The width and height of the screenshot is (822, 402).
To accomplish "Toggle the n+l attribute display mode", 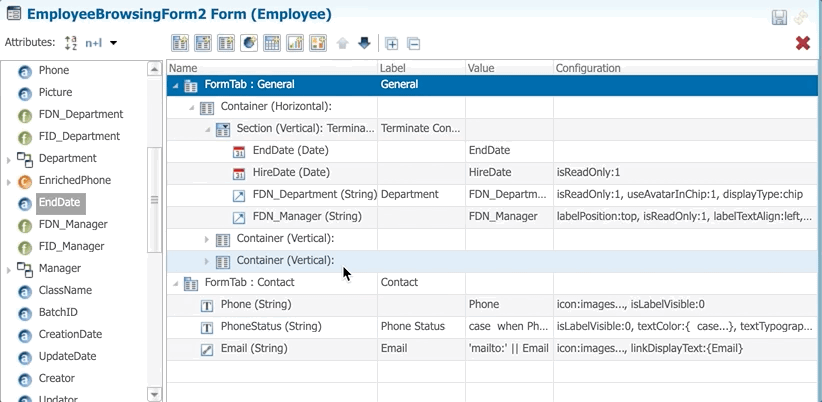I will tap(94, 43).
